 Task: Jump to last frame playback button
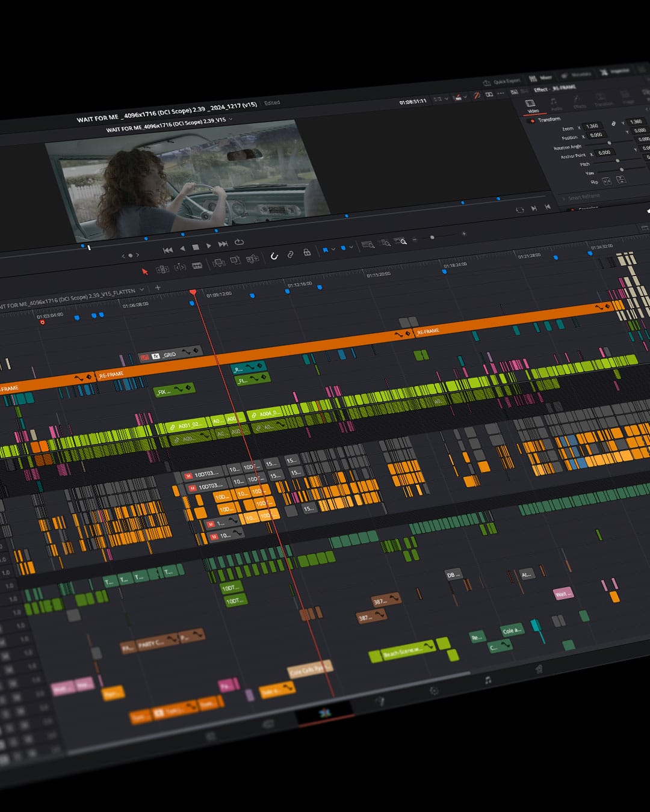[223, 244]
